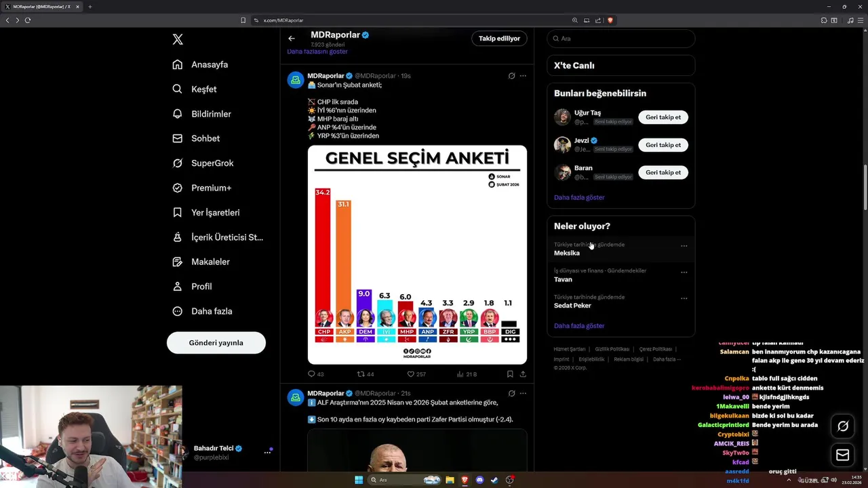Open options for Sedat Peker trend
This screenshot has width=868, height=488.
684,298
